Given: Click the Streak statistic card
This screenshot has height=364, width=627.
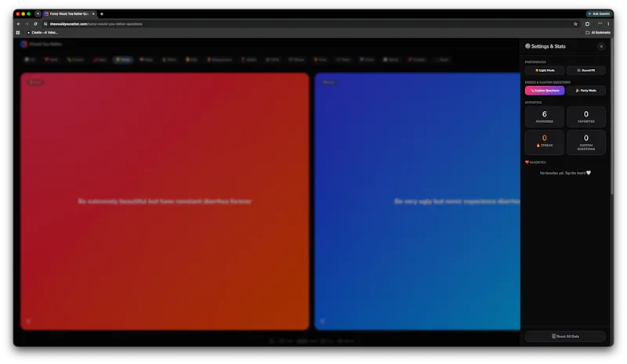Looking at the screenshot, I should 545,142.
